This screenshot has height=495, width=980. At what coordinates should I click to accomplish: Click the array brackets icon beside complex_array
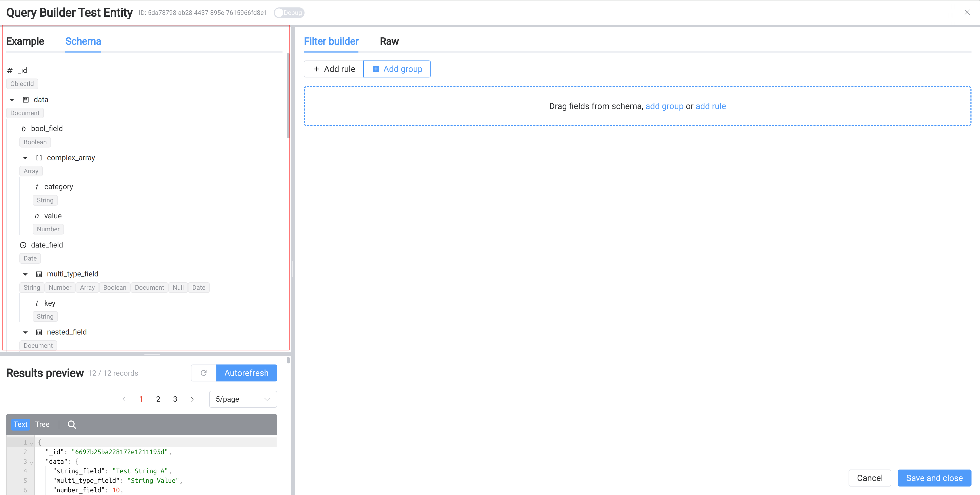coord(39,158)
